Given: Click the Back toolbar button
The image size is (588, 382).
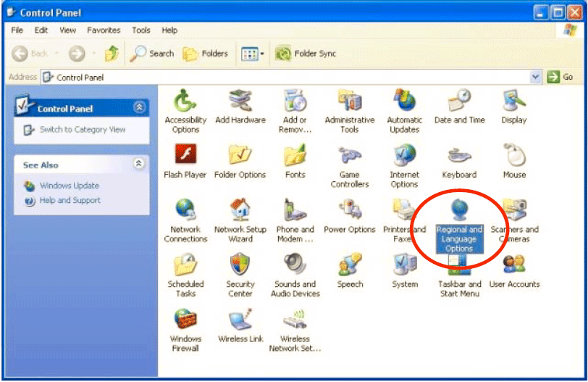Looking at the screenshot, I should pos(29,54).
